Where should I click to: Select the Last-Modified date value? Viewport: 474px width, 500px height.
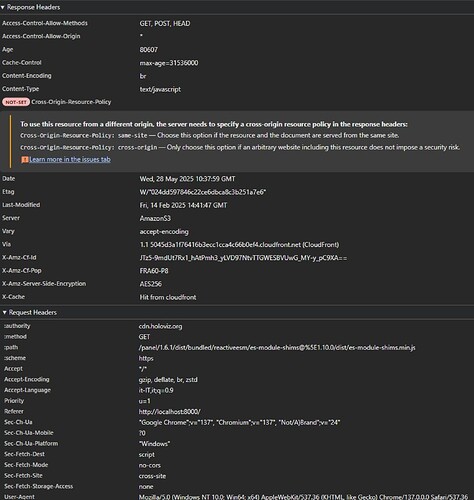pyautogui.click(x=183, y=205)
